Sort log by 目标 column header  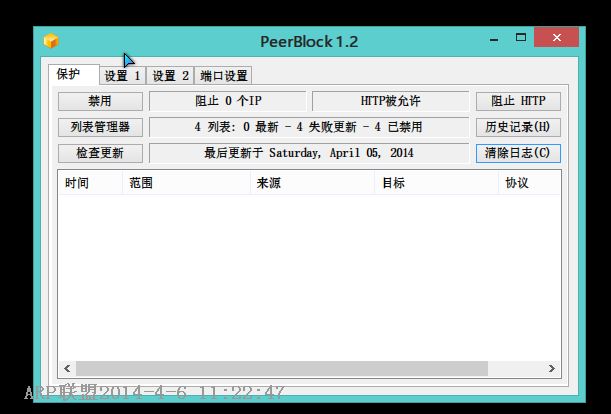tap(436, 183)
